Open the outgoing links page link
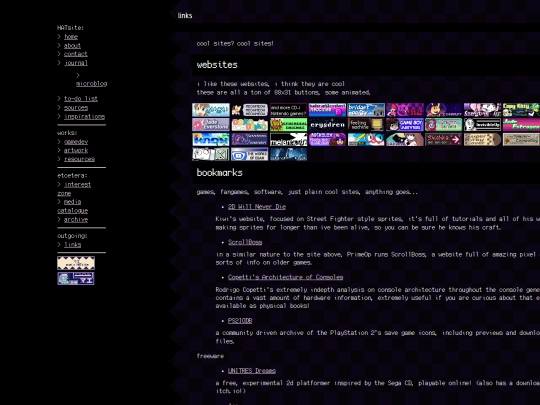 click(72, 245)
